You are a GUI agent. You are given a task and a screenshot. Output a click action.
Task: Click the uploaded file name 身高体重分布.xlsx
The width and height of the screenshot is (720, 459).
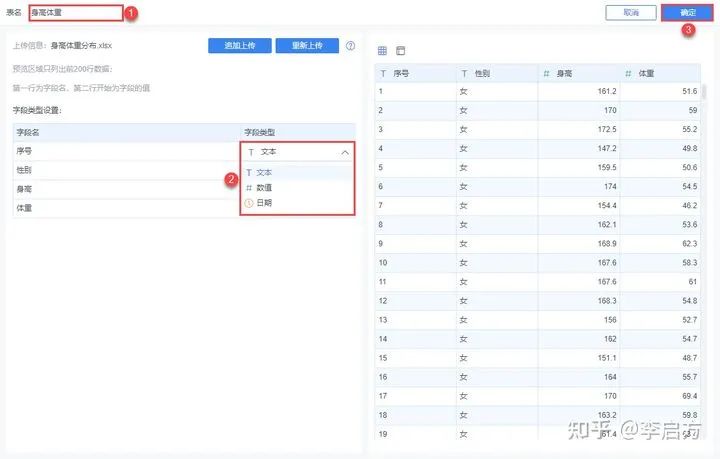(x=81, y=45)
